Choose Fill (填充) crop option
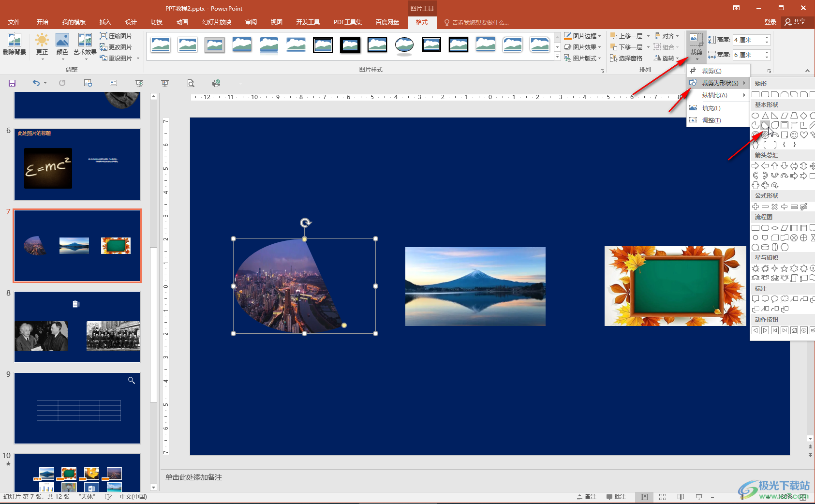 (718, 108)
